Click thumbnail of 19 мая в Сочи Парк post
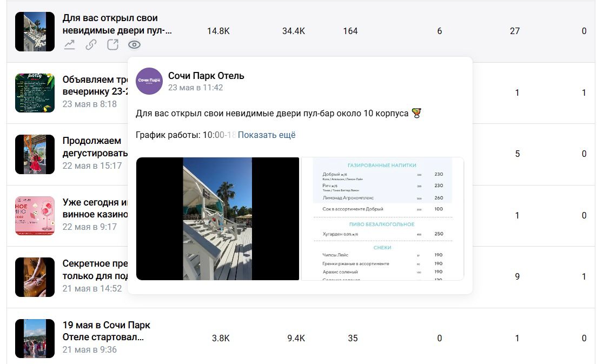The height and width of the screenshot is (364, 597). point(35,339)
